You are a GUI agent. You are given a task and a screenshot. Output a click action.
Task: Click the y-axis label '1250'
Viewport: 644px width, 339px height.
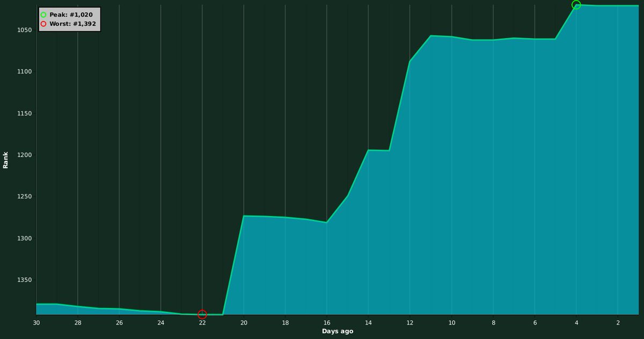pos(25,196)
